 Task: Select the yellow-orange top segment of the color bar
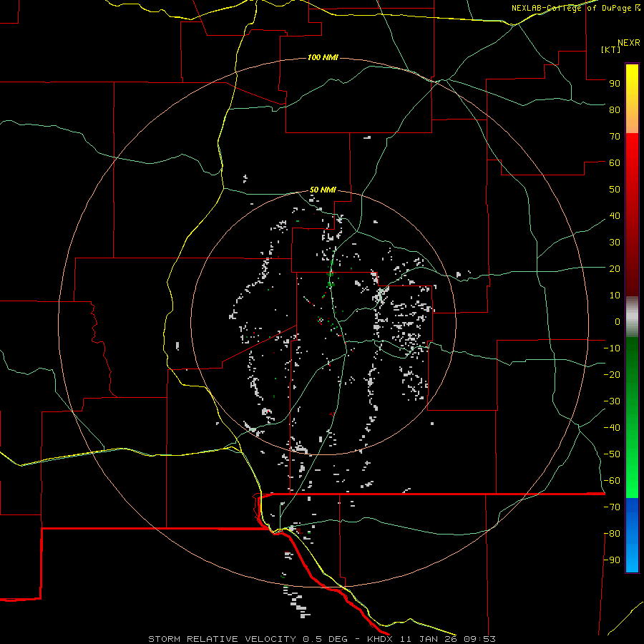[632, 99]
